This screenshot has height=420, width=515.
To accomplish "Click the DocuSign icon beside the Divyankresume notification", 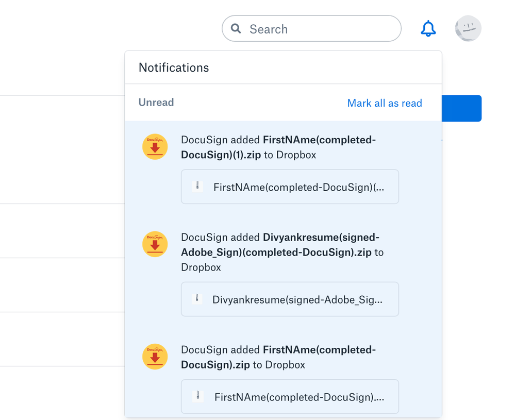I will click(x=155, y=244).
